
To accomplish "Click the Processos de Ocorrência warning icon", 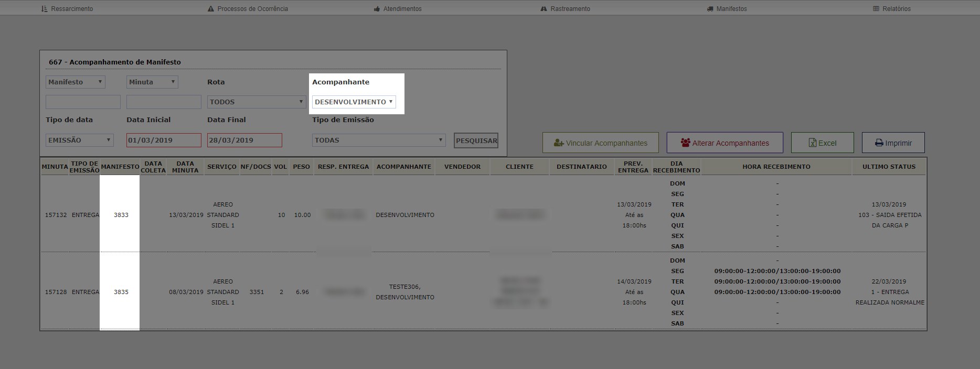I will pyautogui.click(x=211, y=9).
